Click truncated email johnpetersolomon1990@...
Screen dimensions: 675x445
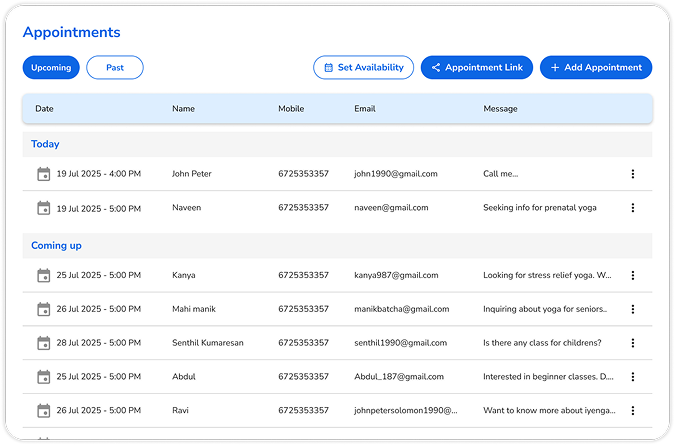click(x=406, y=411)
